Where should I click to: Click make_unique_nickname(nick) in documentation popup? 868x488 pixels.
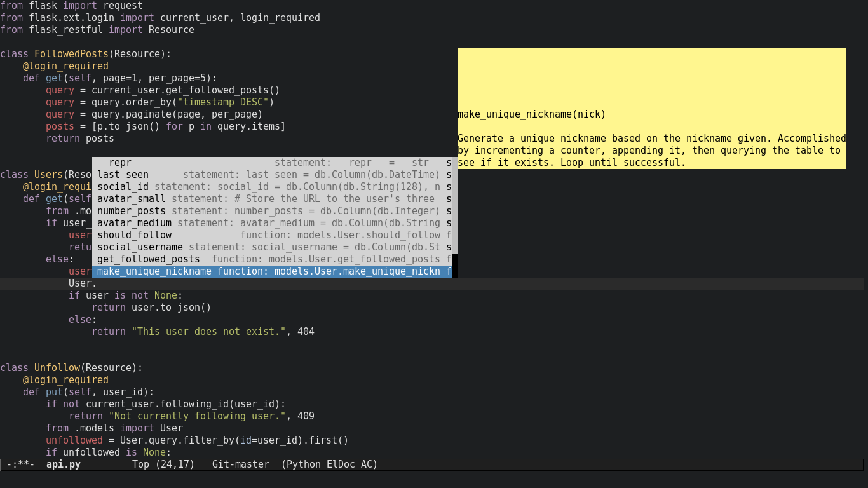(532, 114)
